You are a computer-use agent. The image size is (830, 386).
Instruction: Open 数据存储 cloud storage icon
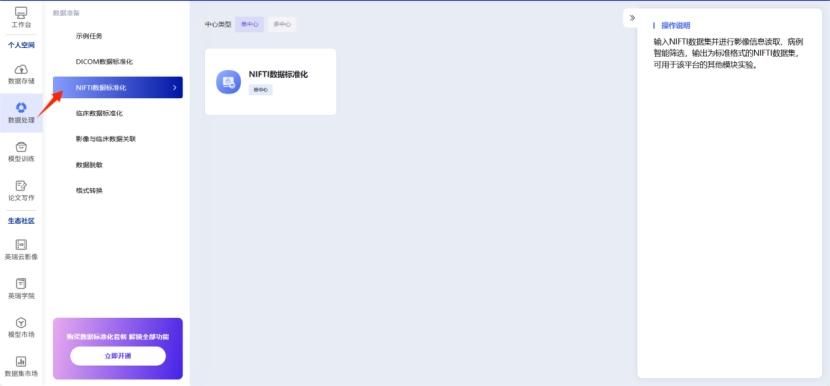(21, 69)
